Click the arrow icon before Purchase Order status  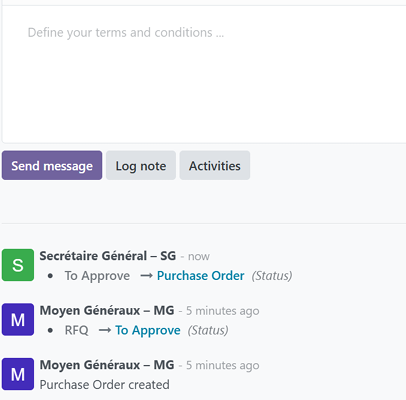[x=146, y=276]
